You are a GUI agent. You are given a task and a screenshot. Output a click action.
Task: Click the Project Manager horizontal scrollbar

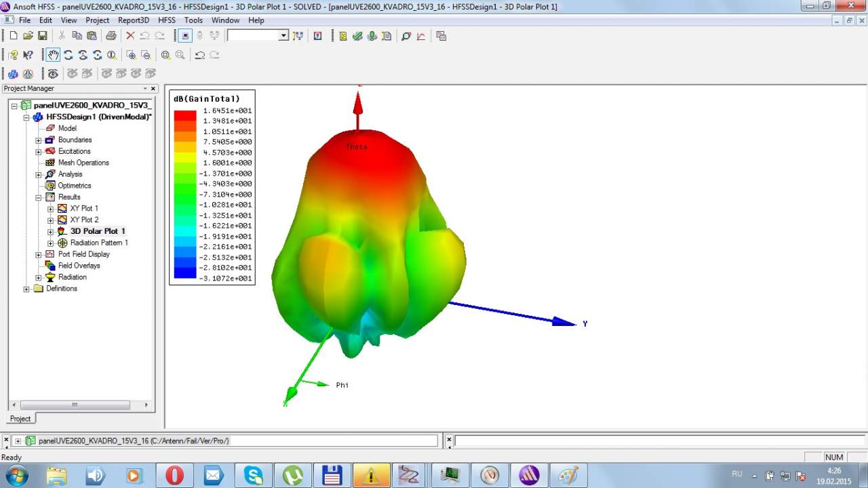[x=75, y=405]
